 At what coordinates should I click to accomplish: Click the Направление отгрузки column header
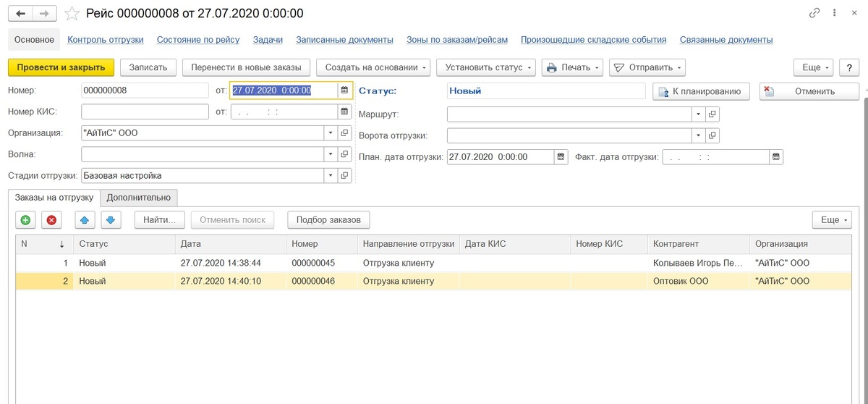coord(409,244)
